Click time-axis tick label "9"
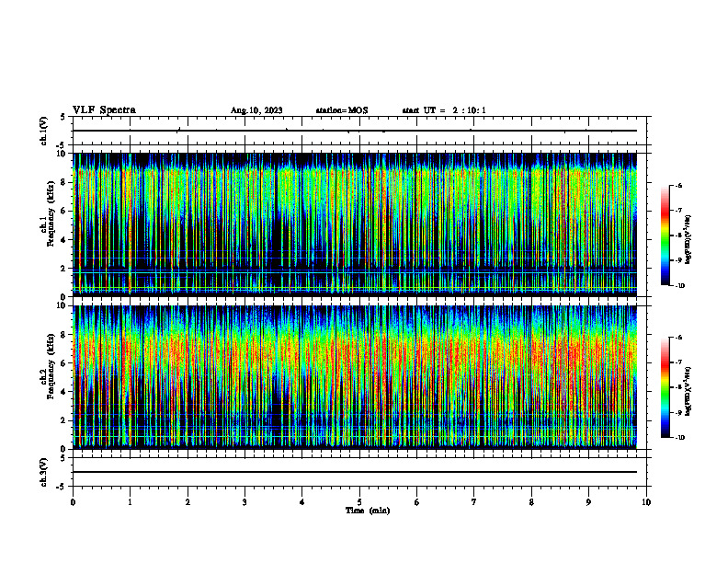 (588, 502)
